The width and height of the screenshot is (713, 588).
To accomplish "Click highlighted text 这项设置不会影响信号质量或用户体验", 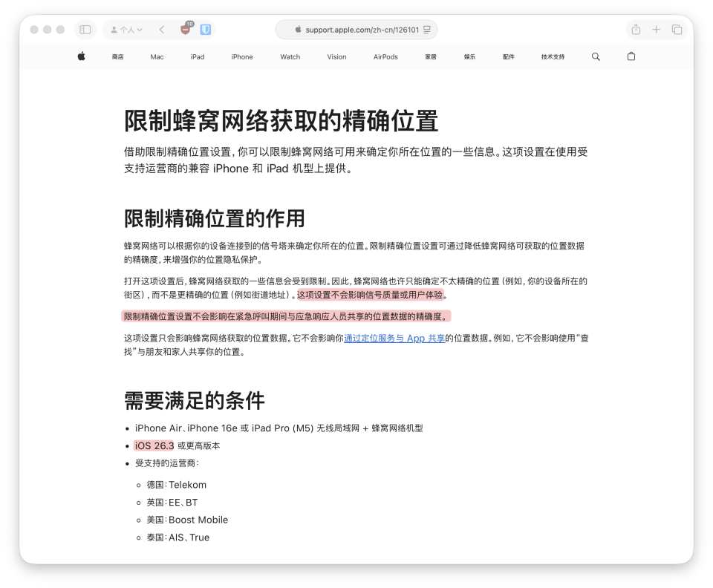I will [370, 295].
